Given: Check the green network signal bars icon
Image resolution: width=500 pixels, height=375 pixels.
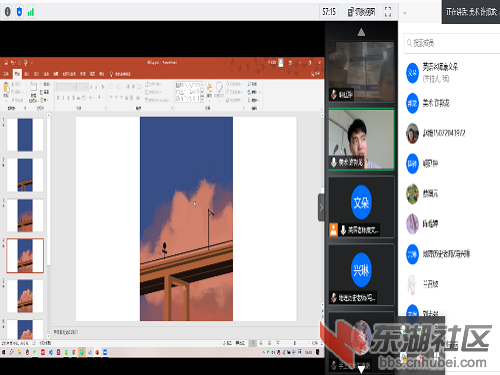Looking at the screenshot, I should 31,13.
